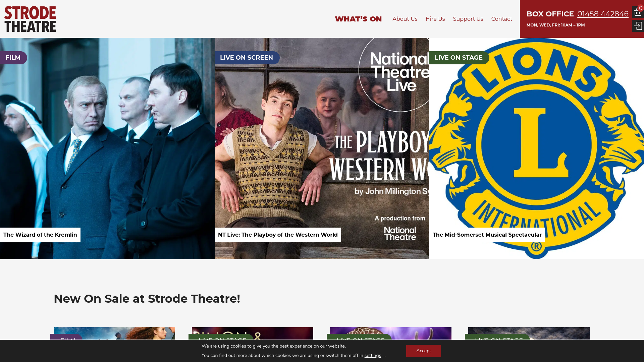
Task: Click the Lions International logo image
Action: click(x=537, y=148)
